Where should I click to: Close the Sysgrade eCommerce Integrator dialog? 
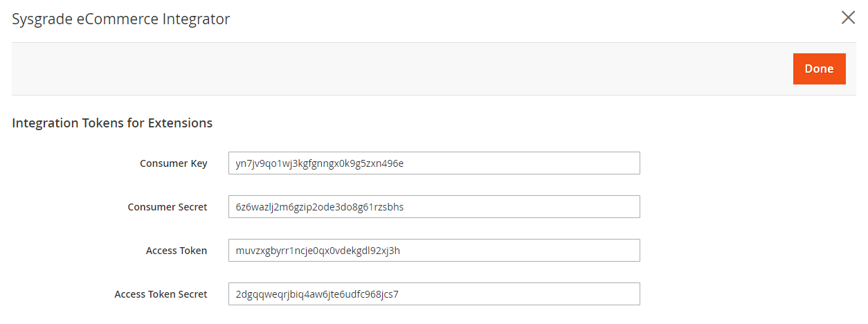coord(848,18)
